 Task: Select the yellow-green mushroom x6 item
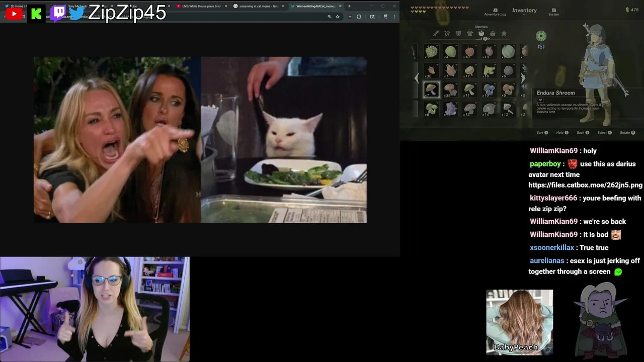coord(431,109)
